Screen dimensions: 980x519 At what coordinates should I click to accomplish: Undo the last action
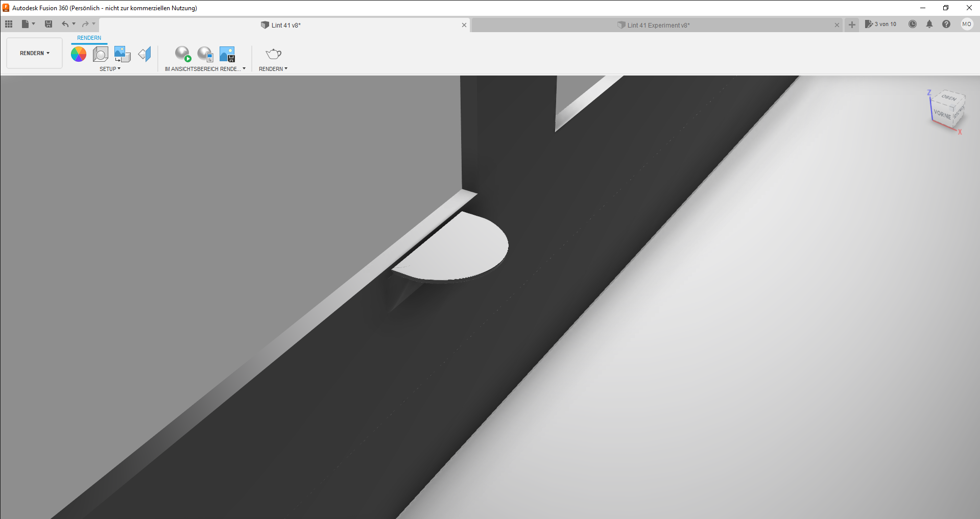point(65,24)
